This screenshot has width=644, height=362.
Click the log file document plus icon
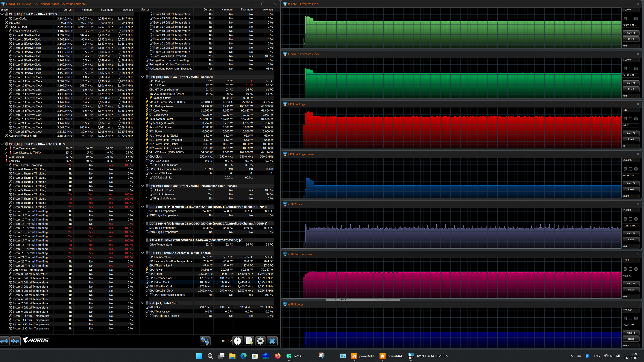click(249, 341)
